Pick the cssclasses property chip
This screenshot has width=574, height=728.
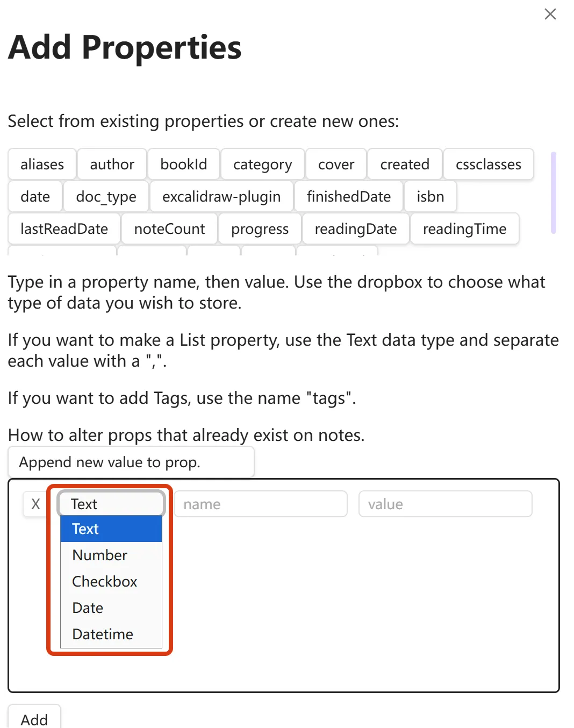tap(488, 165)
